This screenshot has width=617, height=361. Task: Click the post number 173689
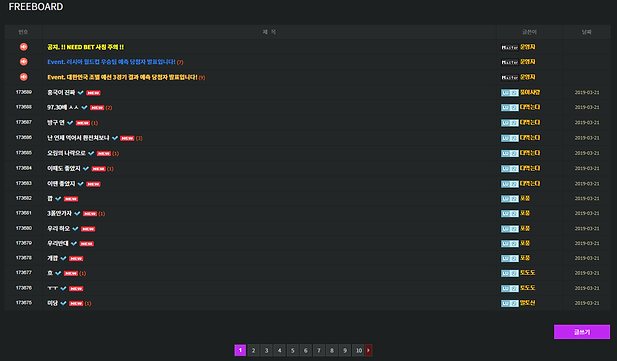[24, 92]
